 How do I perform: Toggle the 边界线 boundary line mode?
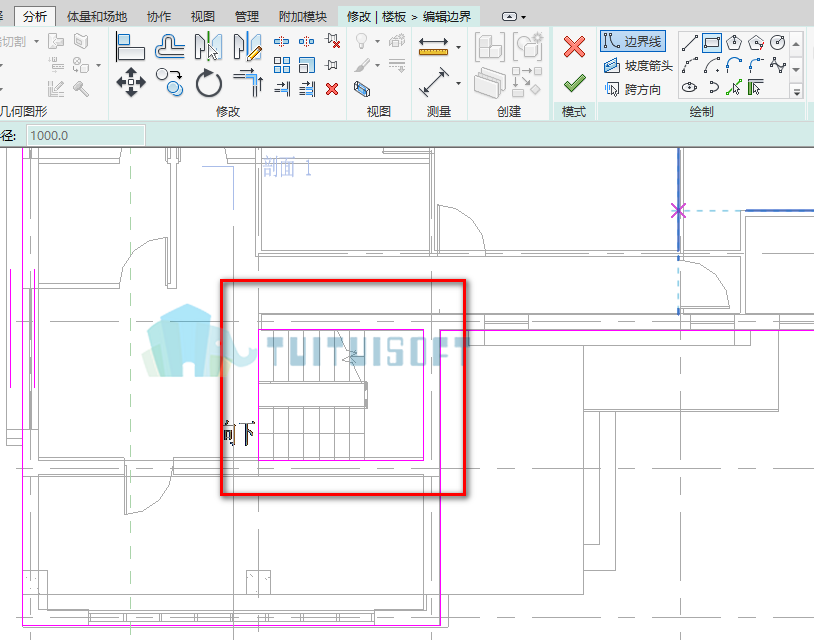tap(633, 42)
